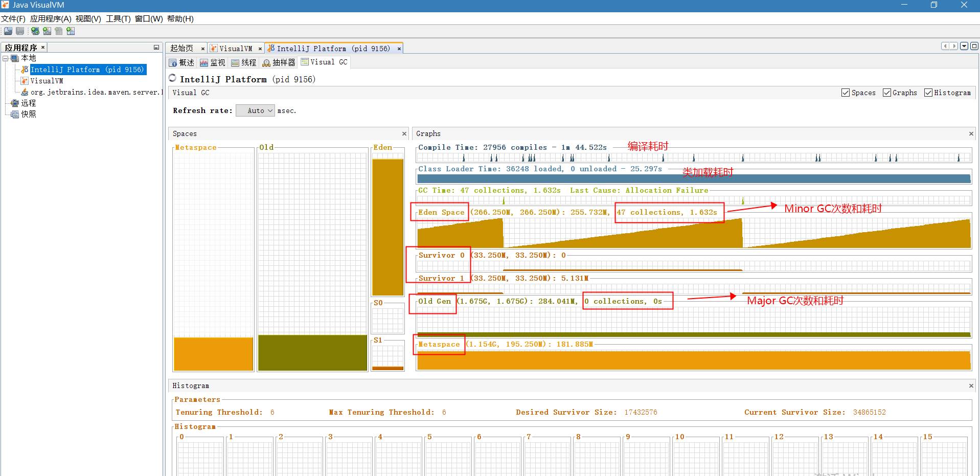Close the Spaces panel
The image size is (980, 476).
pyautogui.click(x=404, y=133)
